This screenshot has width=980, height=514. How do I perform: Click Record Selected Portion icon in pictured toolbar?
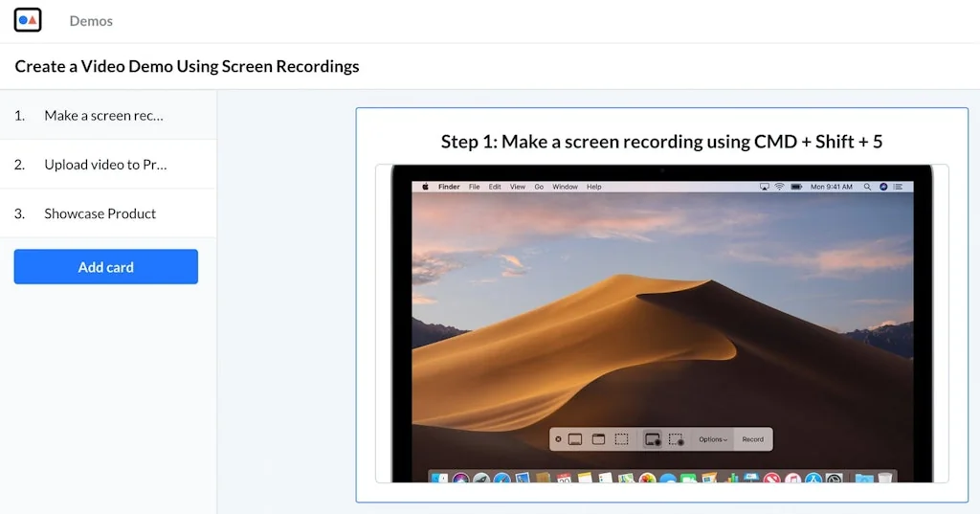point(676,439)
